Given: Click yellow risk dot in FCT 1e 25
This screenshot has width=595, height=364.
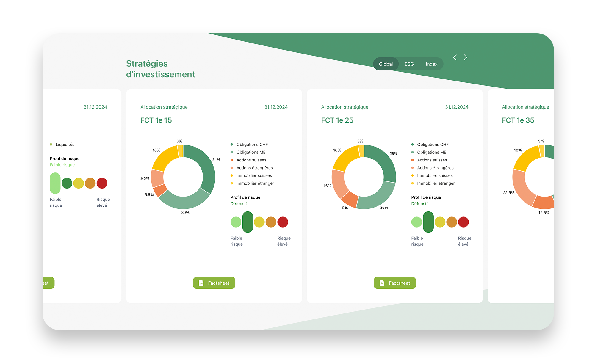Looking at the screenshot, I should coord(440,222).
